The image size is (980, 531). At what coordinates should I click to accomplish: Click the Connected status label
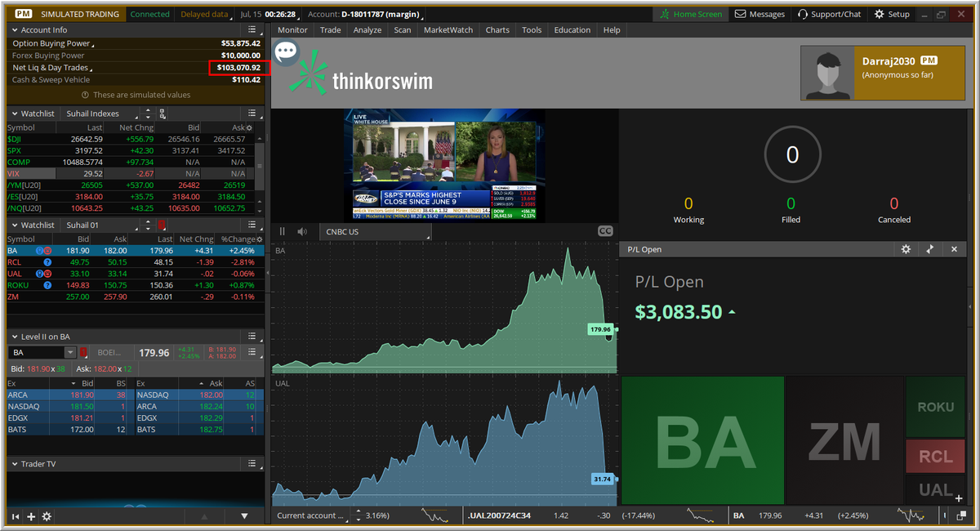pos(150,14)
